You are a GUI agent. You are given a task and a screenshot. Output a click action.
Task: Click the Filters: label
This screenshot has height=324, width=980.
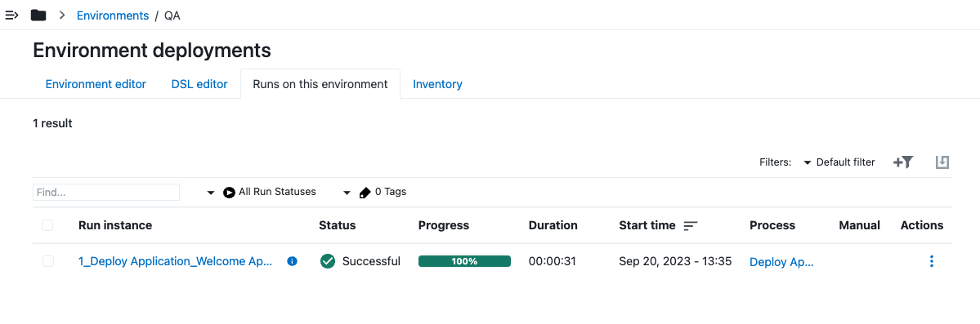tap(776, 162)
